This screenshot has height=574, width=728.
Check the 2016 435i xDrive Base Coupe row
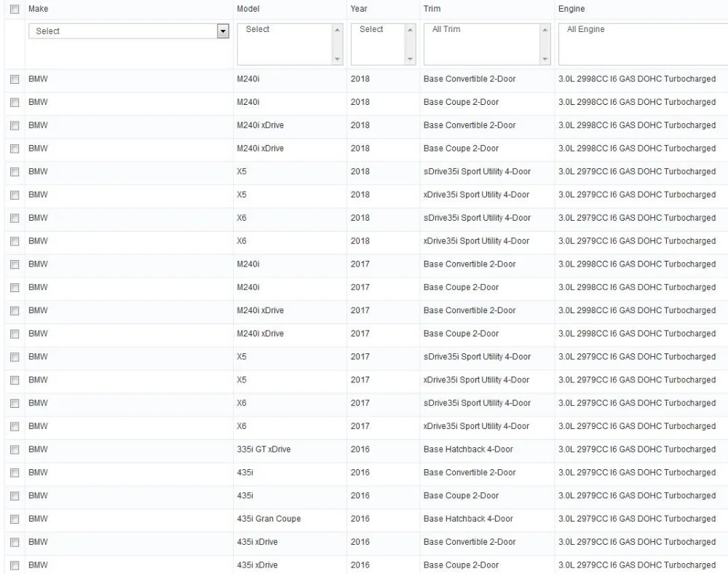[x=15, y=566]
